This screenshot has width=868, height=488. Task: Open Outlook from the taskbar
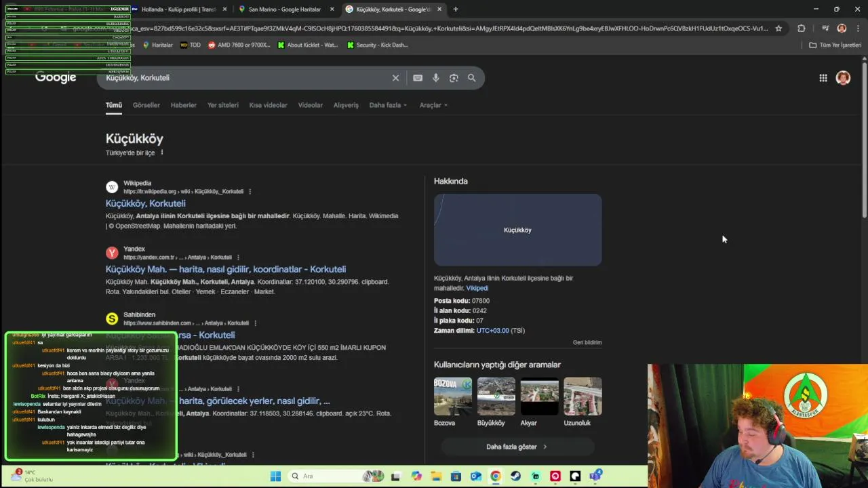tap(476, 476)
